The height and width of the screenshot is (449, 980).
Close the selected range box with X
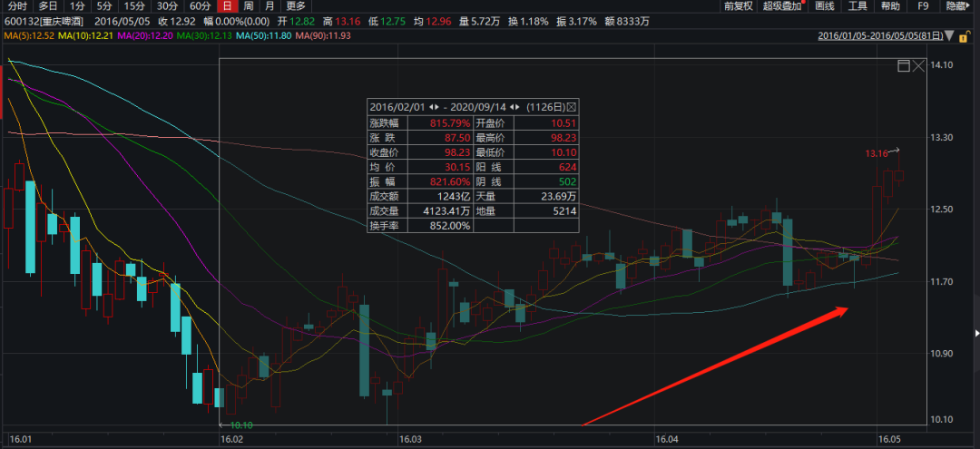pyautogui.click(x=918, y=66)
